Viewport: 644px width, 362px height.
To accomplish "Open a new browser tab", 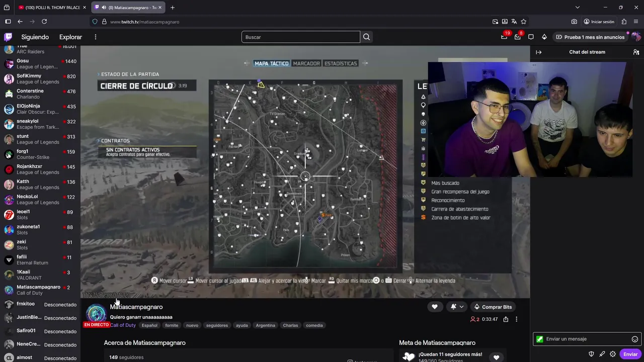I will click(x=173, y=8).
